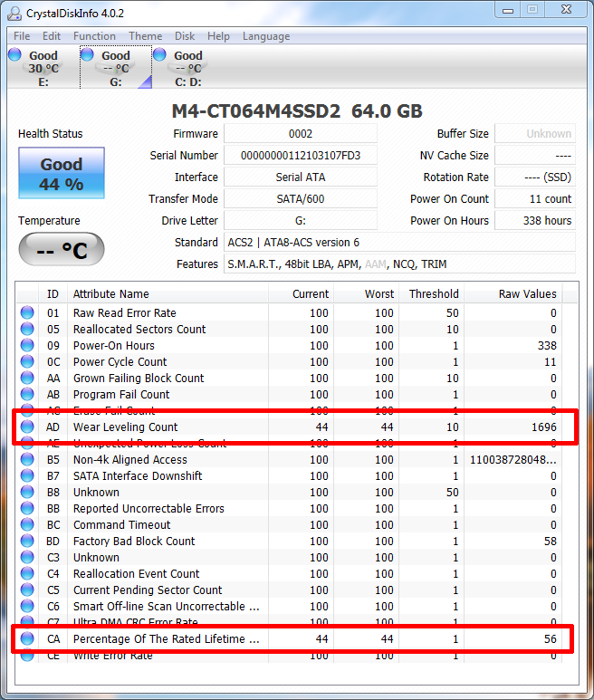Image resolution: width=594 pixels, height=700 pixels.
Task: Click the Raw Values column header
Action: [513, 294]
